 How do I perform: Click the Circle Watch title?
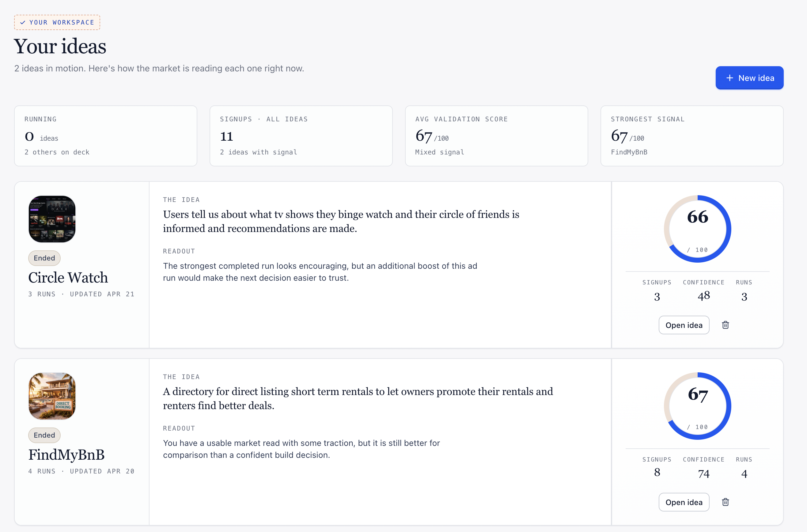coord(68,278)
